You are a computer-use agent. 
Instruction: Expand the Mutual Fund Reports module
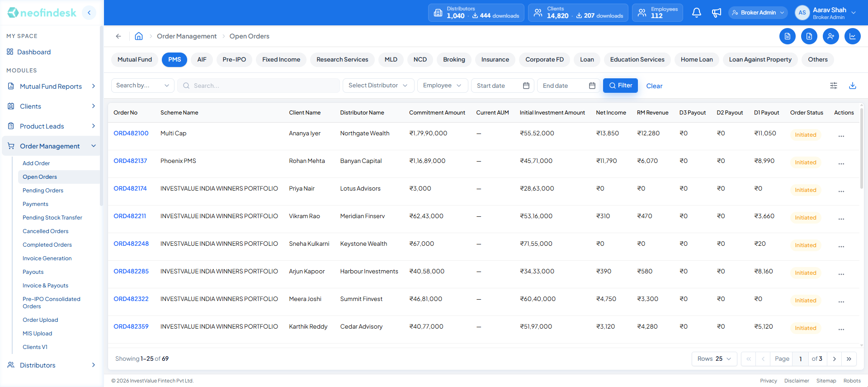point(51,86)
